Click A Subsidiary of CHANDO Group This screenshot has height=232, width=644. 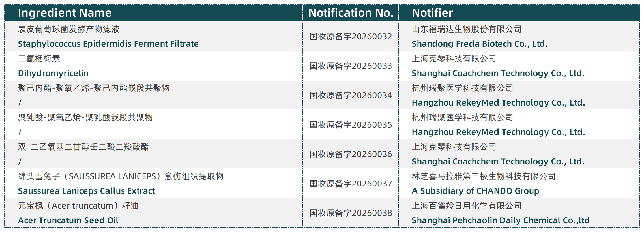click(475, 191)
